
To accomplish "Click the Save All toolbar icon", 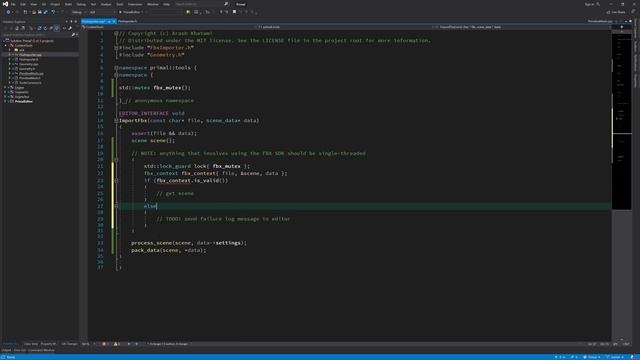I will (x=45, y=12).
